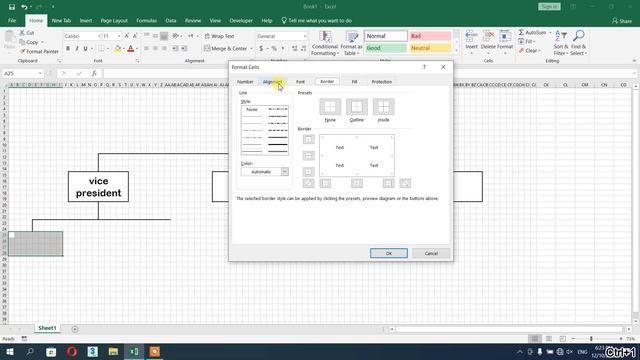Open Windows Start menu
This screenshot has width=640, height=360.
[x=9, y=351]
